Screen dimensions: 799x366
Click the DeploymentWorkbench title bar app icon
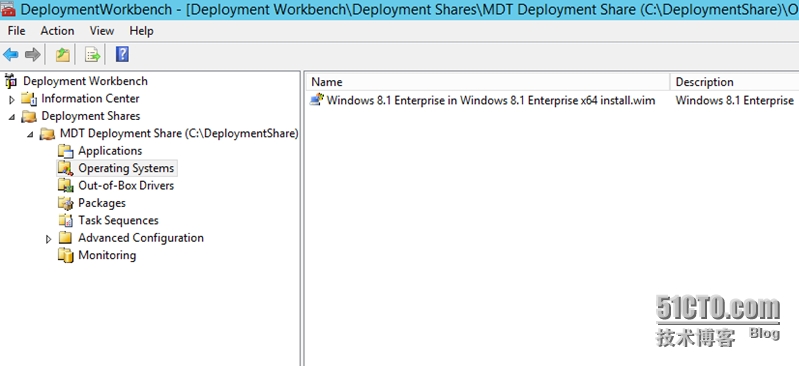(8, 9)
